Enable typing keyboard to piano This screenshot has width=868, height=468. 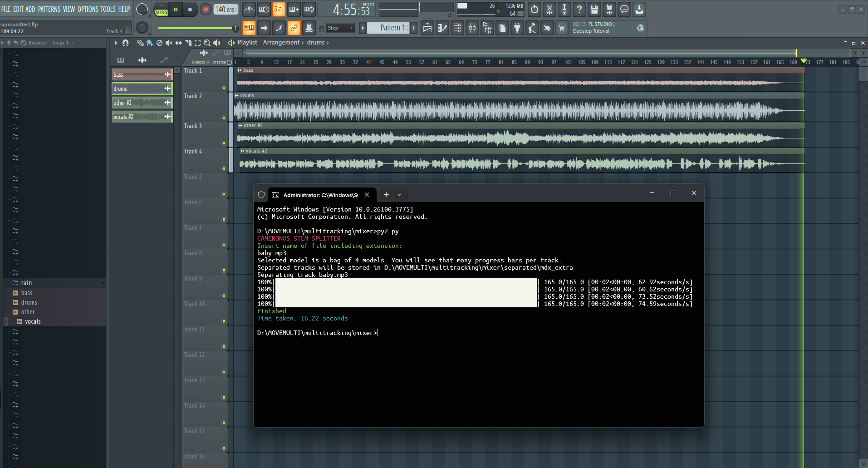249,28
